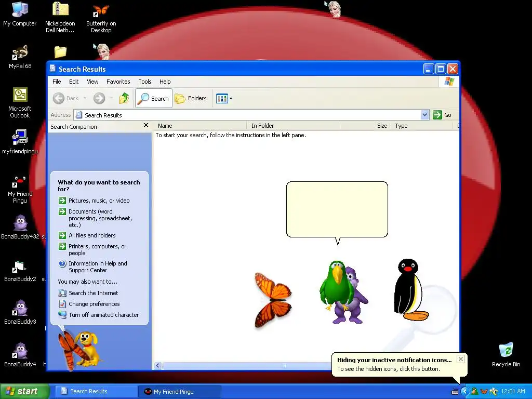Click the 12:01 AM clock
This screenshot has height=399, width=532.
pos(513,391)
